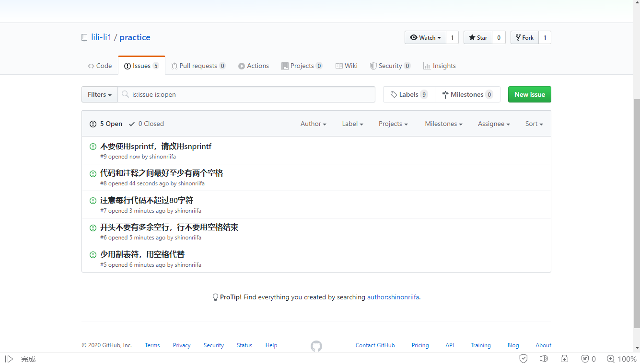Viewport: 640px width, 364px height.
Task: Click the green New issue button
Action: click(x=530, y=95)
